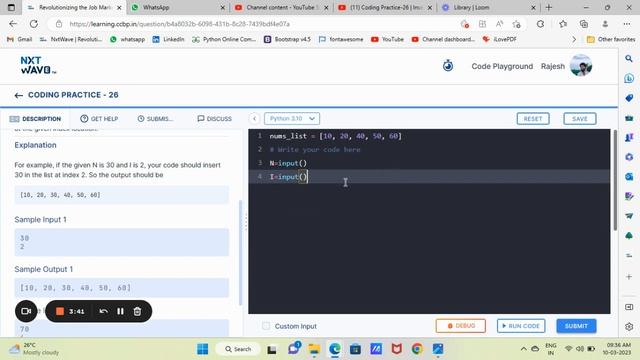Open Microsoft Edge from the taskbar
The height and width of the screenshot is (360, 640).
[335, 349]
